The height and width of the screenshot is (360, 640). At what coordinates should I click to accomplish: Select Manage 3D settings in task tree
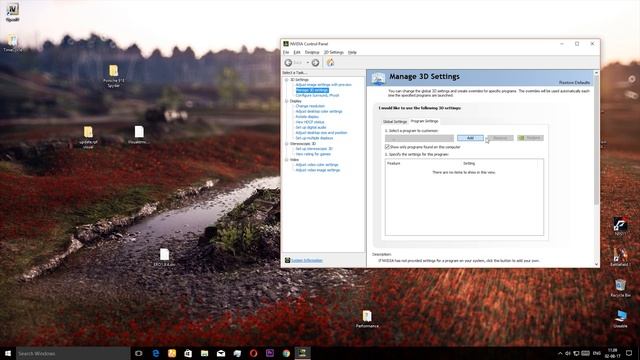click(x=312, y=90)
